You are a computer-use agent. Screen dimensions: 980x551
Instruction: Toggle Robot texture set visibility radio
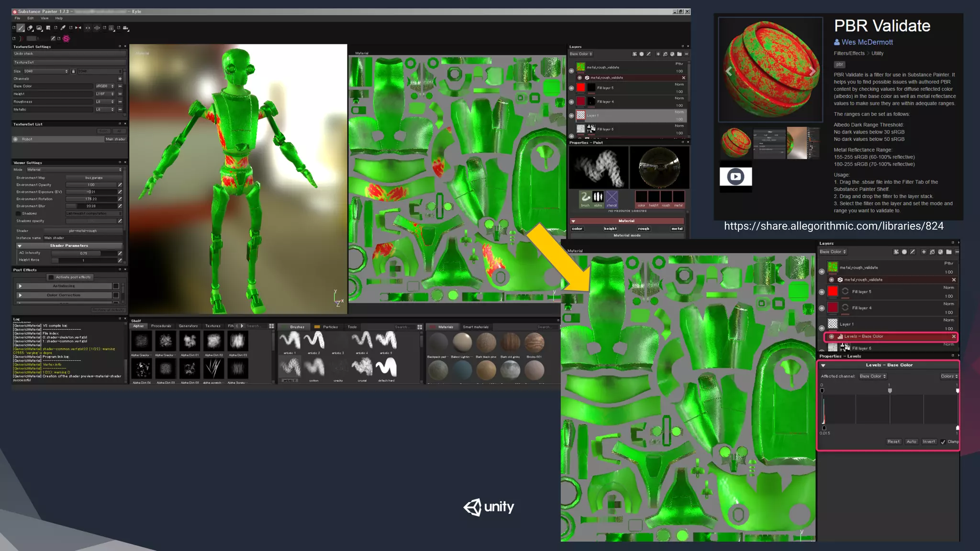pos(16,140)
